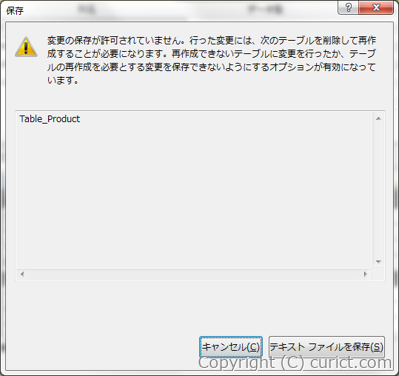The height and width of the screenshot is (376, 399).
Task: Click the list scroll right arrow
Action: [x=365, y=274]
